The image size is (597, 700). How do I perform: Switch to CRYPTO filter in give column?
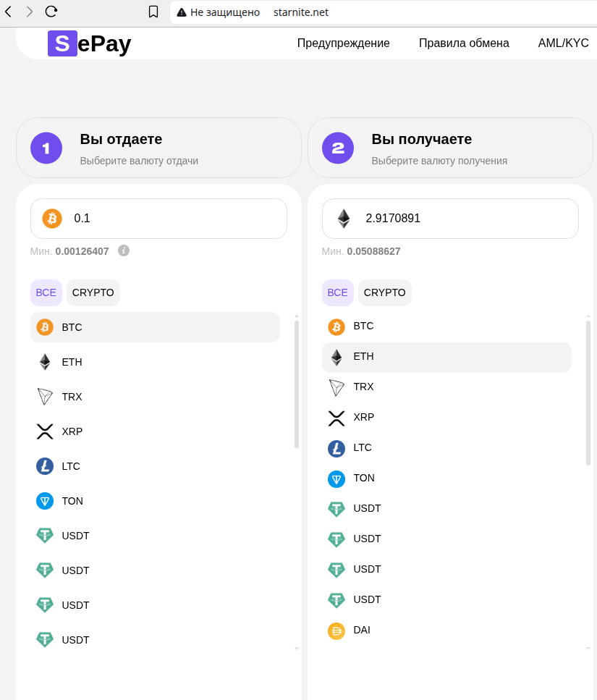click(93, 292)
